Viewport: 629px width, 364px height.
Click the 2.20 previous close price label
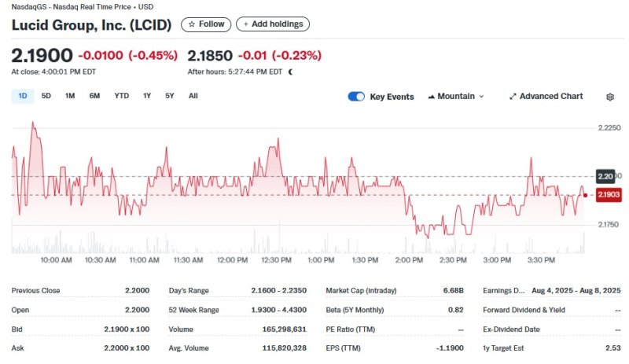pos(605,176)
